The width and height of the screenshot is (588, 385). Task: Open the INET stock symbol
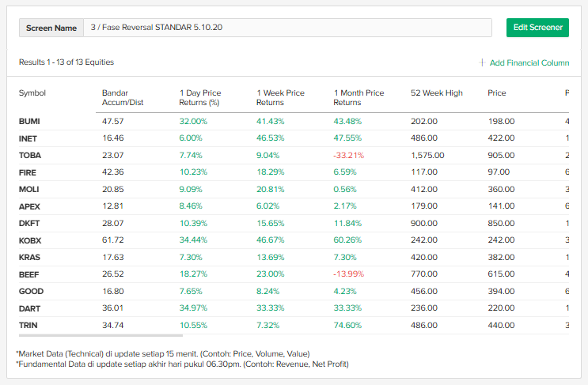tap(28, 138)
